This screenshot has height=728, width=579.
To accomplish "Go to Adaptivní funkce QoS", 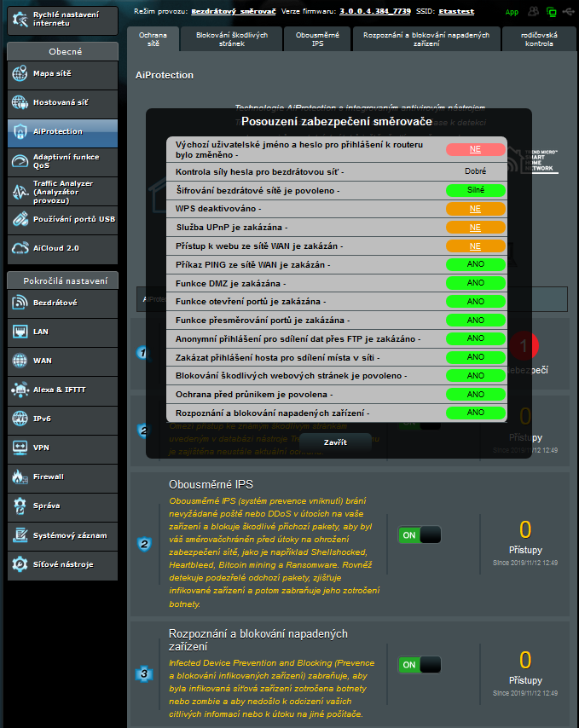I will (60, 161).
